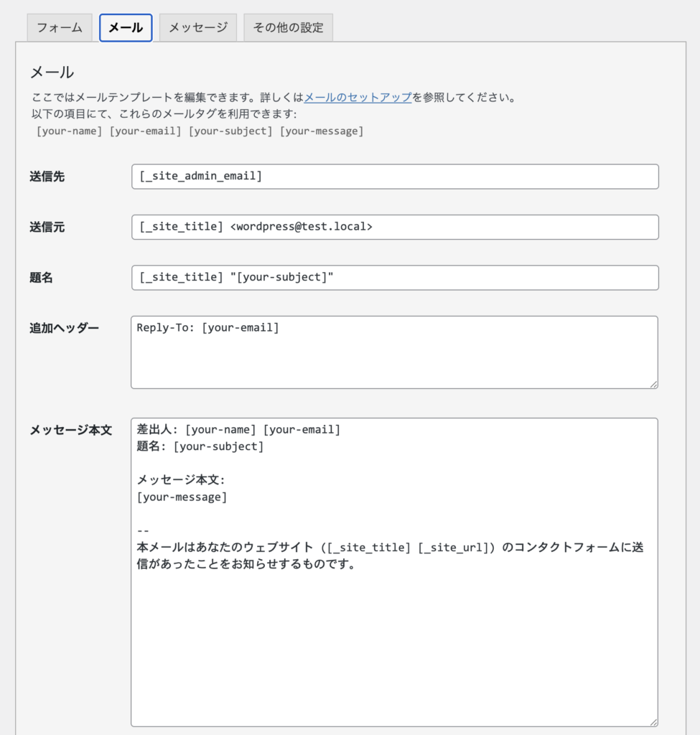Grab the メッセージ本文 textarea resize handle
The height and width of the screenshot is (735, 700).
point(653,722)
